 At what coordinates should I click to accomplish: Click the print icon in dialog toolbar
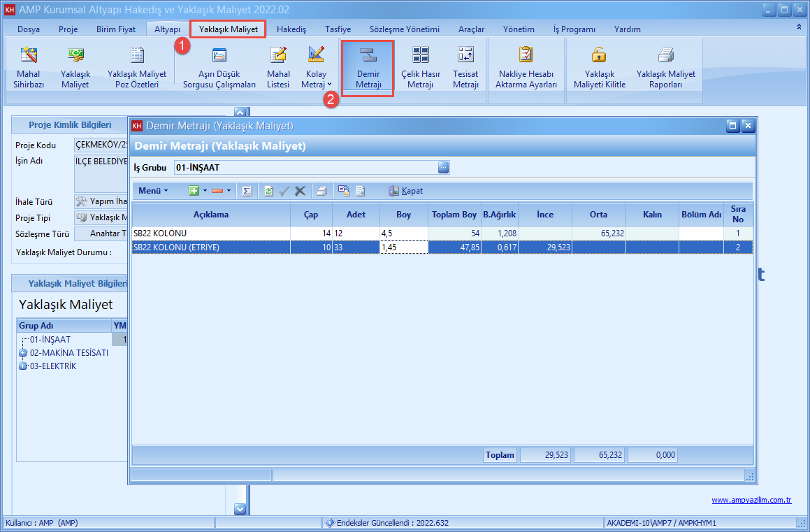pyautogui.click(x=321, y=191)
